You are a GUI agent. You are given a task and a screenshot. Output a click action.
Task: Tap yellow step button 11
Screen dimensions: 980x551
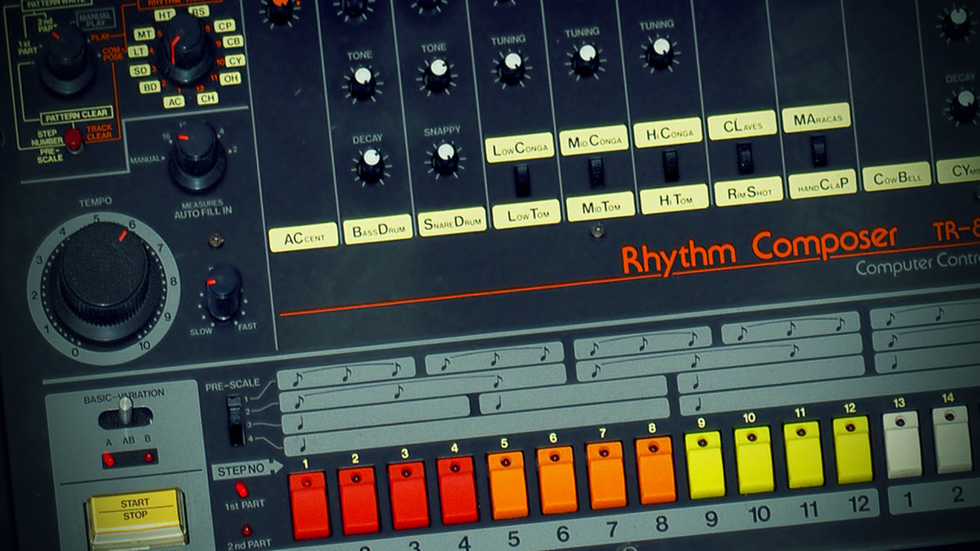click(x=804, y=455)
